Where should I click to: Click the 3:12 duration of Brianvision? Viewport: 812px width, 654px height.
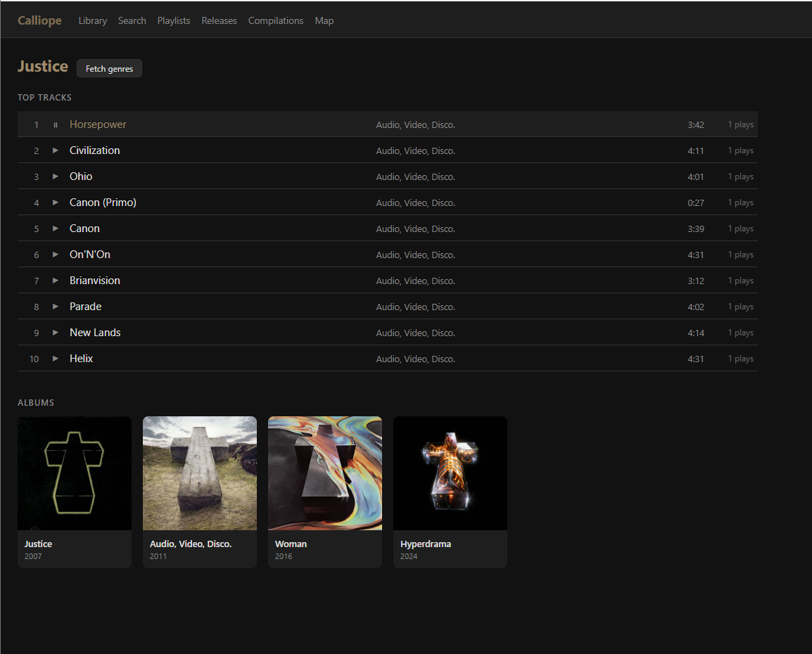point(695,281)
